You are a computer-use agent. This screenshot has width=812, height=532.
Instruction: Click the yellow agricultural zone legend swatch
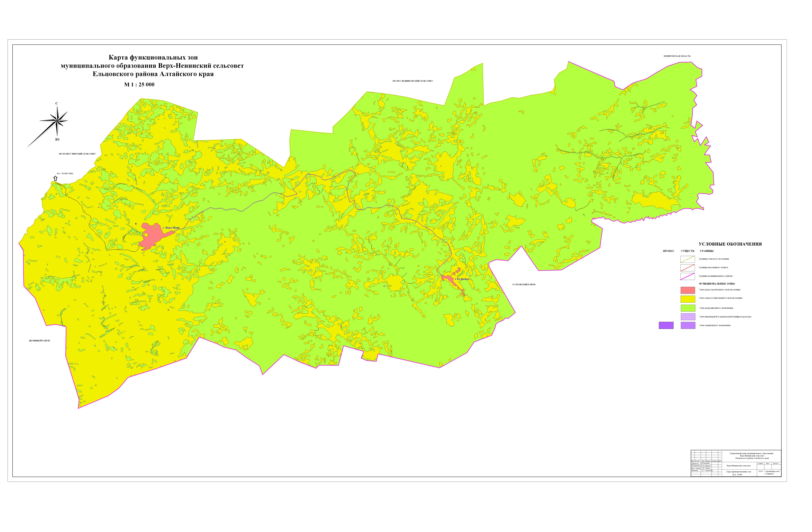click(687, 299)
